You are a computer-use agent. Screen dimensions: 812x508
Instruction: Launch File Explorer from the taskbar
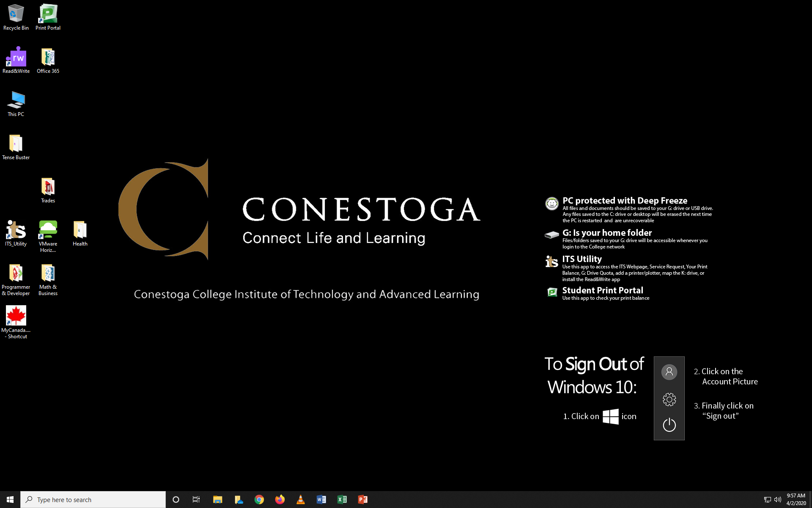click(x=217, y=500)
